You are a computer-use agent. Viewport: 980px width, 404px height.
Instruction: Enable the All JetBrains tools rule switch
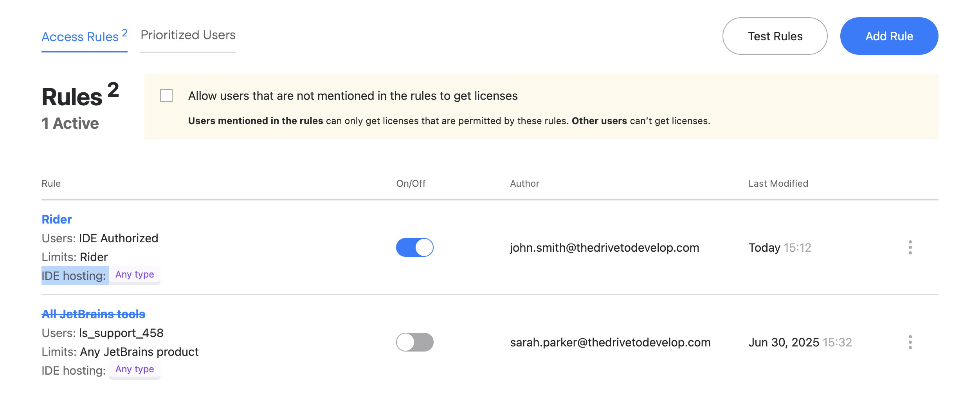414,342
